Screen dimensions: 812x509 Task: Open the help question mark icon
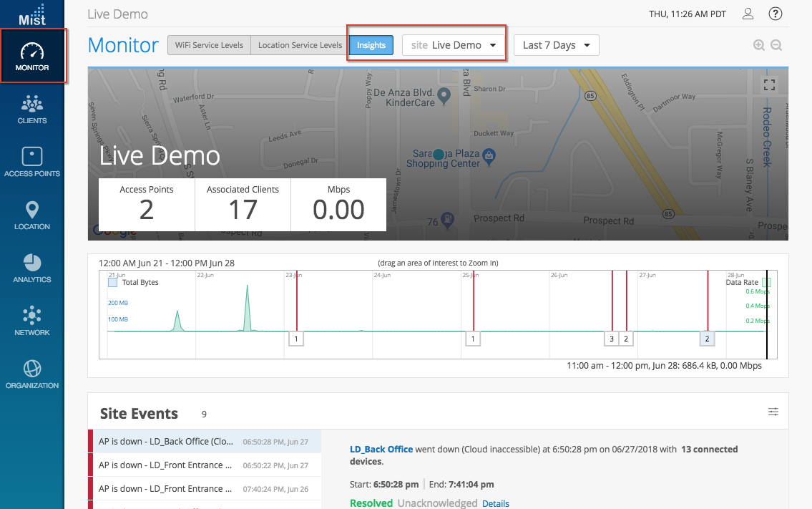point(775,14)
